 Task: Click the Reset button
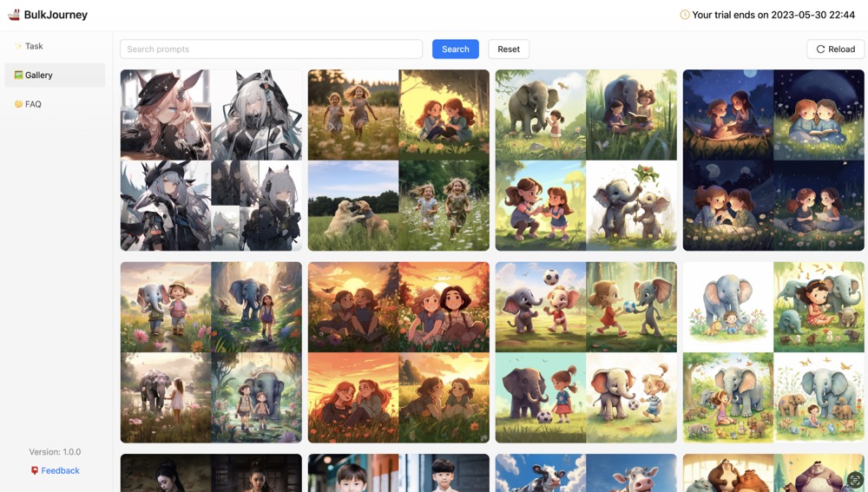point(509,49)
